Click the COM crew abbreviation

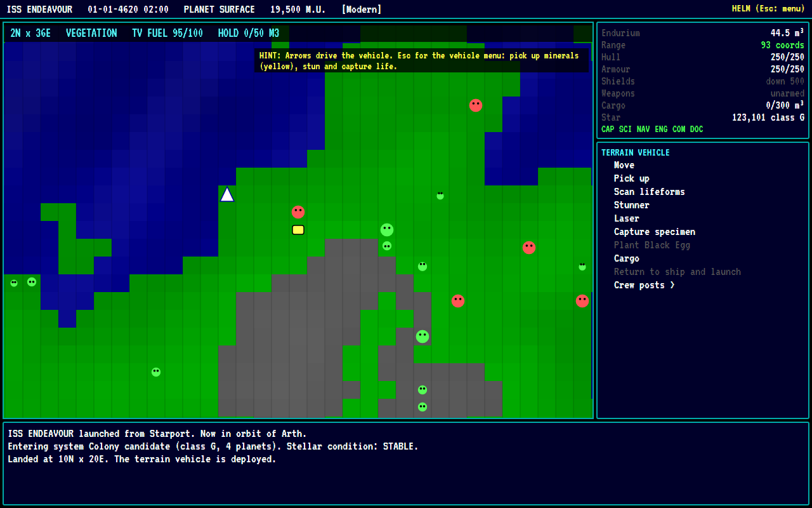pyautogui.click(x=679, y=130)
